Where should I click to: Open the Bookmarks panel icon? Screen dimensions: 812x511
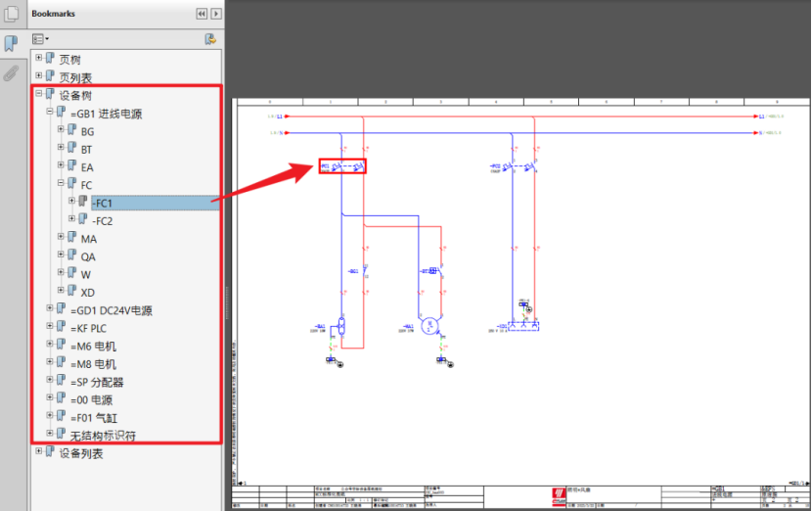11,43
